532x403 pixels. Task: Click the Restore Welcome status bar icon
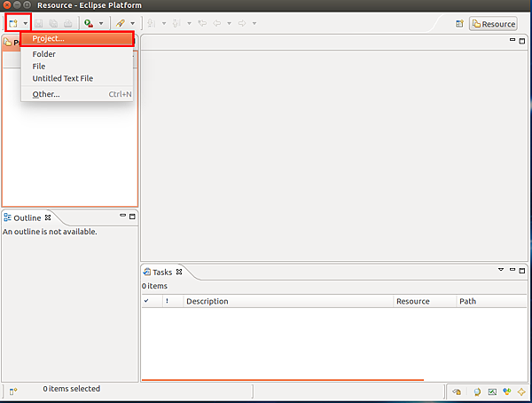[457, 391]
